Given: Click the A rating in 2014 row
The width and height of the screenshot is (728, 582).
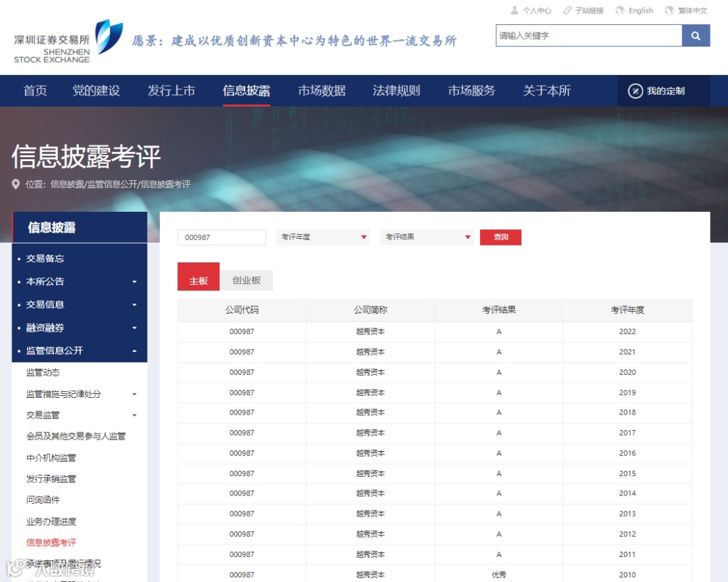Looking at the screenshot, I should click(x=499, y=493).
